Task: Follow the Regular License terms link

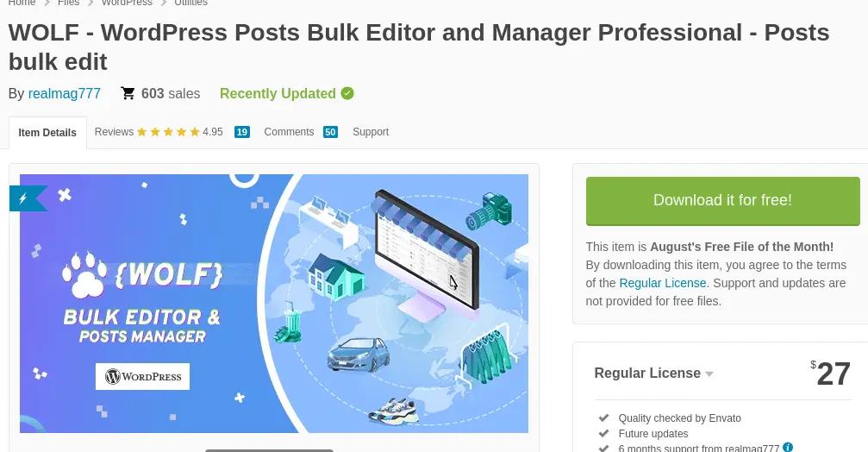Action: 663,283
